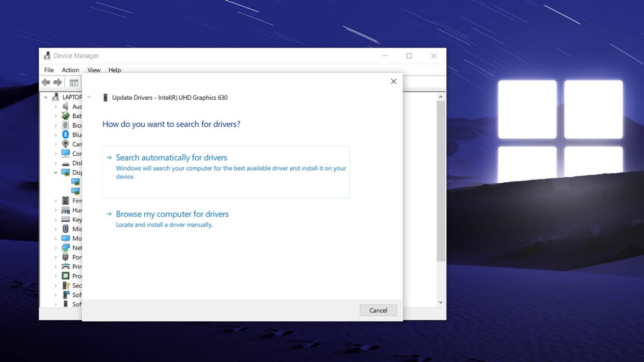The height and width of the screenshot is (362, 644).
Task: Click the Properties pane toolbar icon
Action: tap(74, 83)
